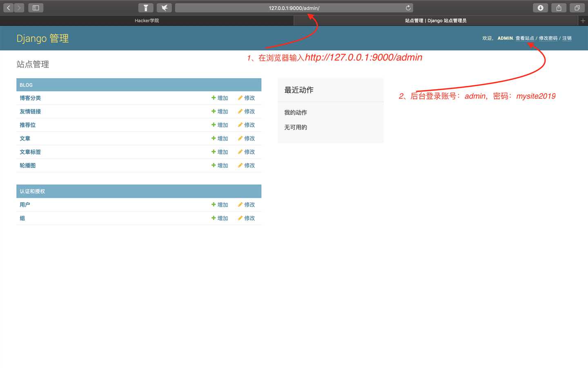Screen dimensions: 588x368
Task: Open a new tab with plus button
Action: click(583, 20)
